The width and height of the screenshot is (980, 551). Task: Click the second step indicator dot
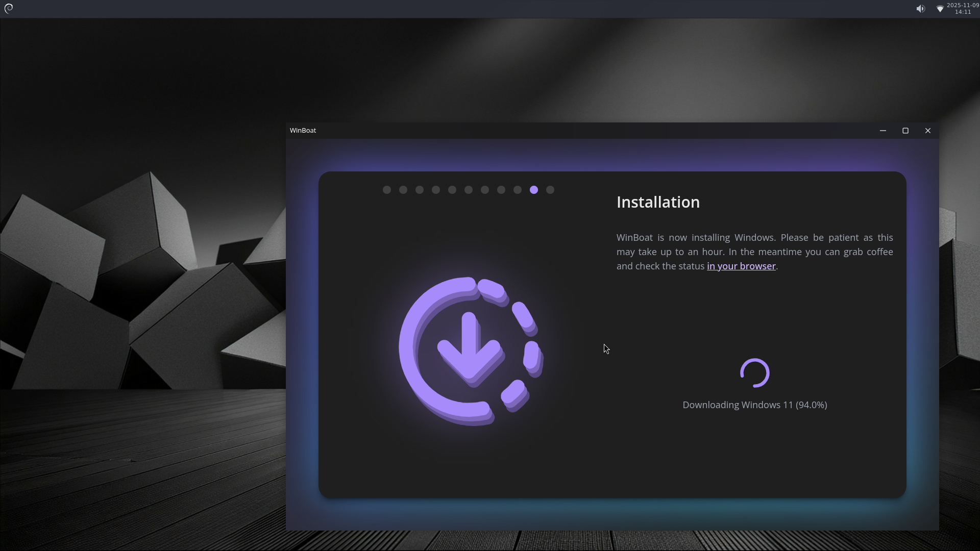click(403, 190)
